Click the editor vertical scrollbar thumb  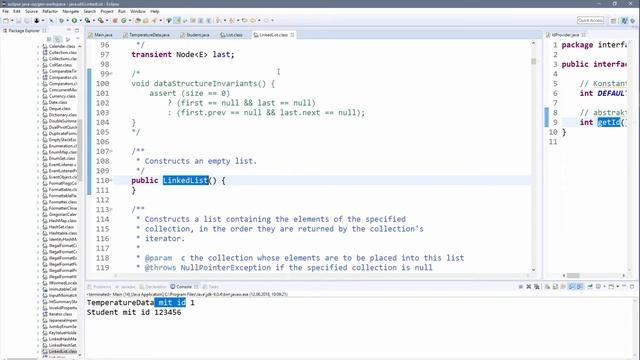533,62
